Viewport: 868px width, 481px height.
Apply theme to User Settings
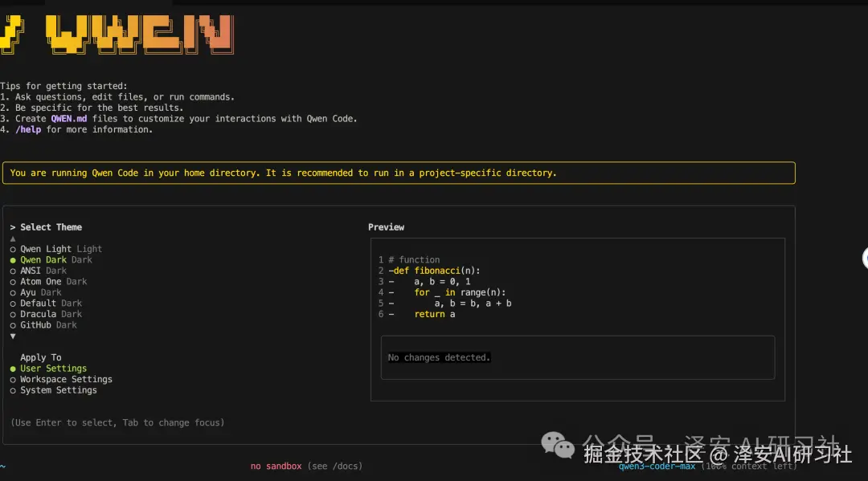pos(48,369)
